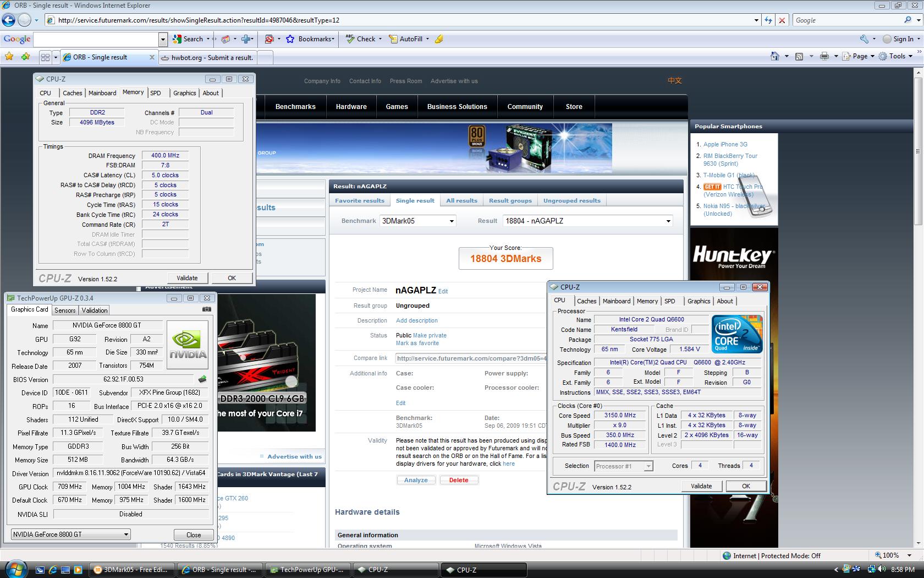
Task: Click the Add description link
Action: tap(417, 320)
